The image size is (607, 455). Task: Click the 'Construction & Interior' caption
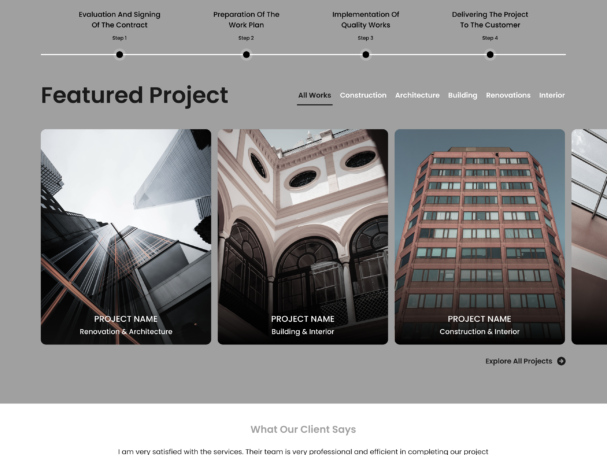[479, 331]
